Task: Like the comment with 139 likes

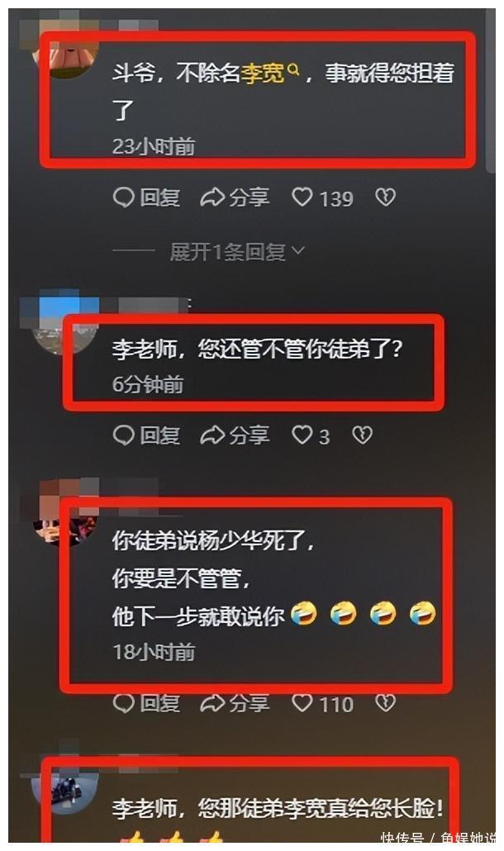Action: [x=323, y=197]
